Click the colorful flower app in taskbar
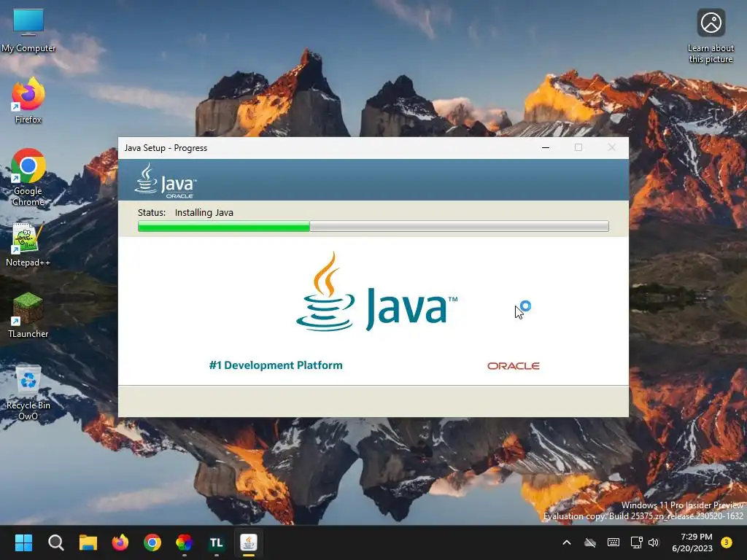The image size is (747, 560). pyautogui.click(x=185, y=542)
